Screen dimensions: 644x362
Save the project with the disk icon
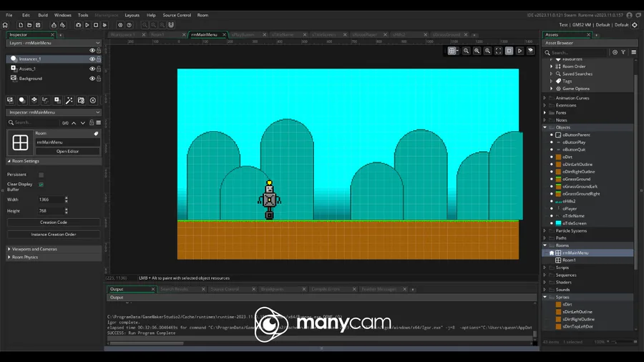(38, 25)
